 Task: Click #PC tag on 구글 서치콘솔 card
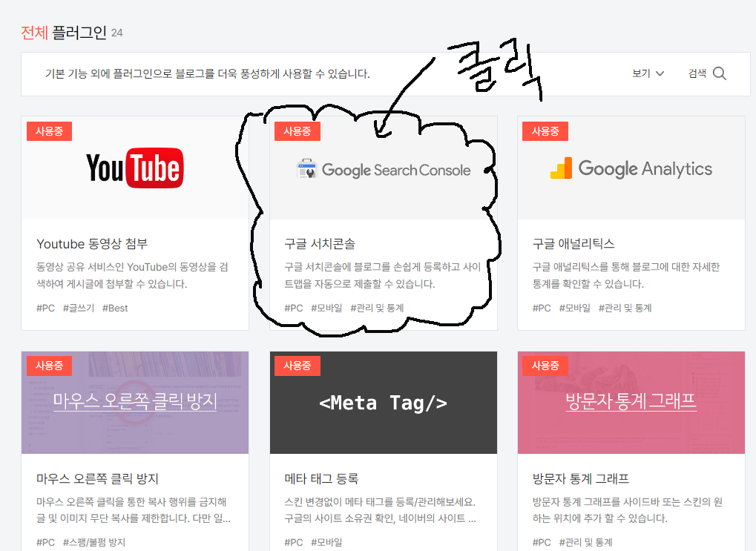[x=294, y=308]
